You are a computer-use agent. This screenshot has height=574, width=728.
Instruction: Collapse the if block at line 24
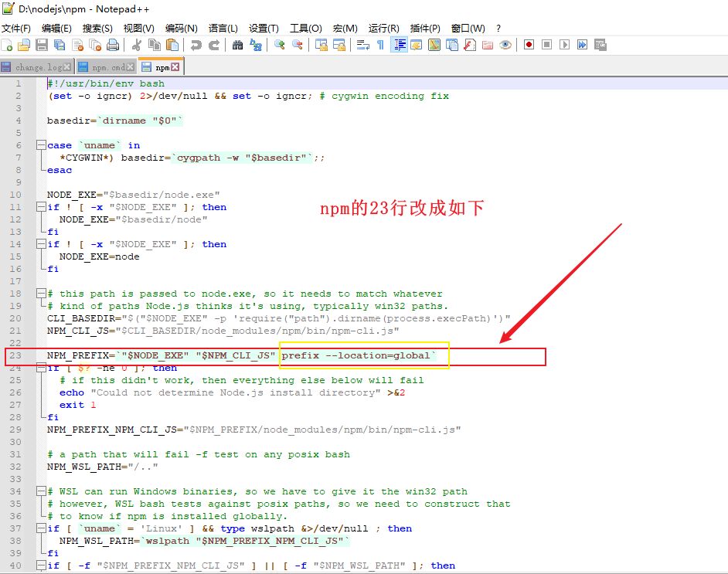point(41,368)
